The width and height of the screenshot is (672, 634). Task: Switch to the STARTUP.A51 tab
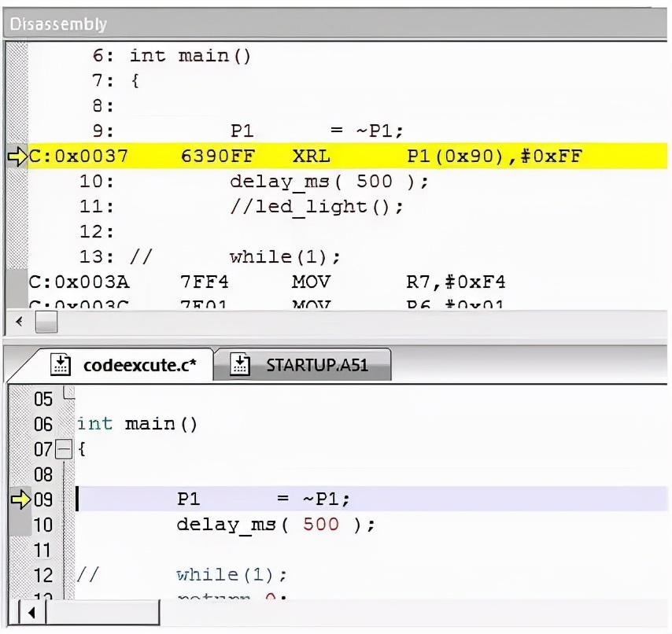coord(316,365)
